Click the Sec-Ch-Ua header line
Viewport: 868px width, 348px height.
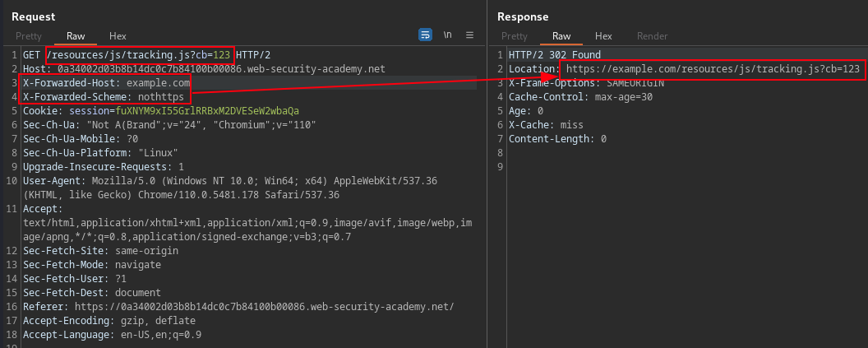click(169, 125)
